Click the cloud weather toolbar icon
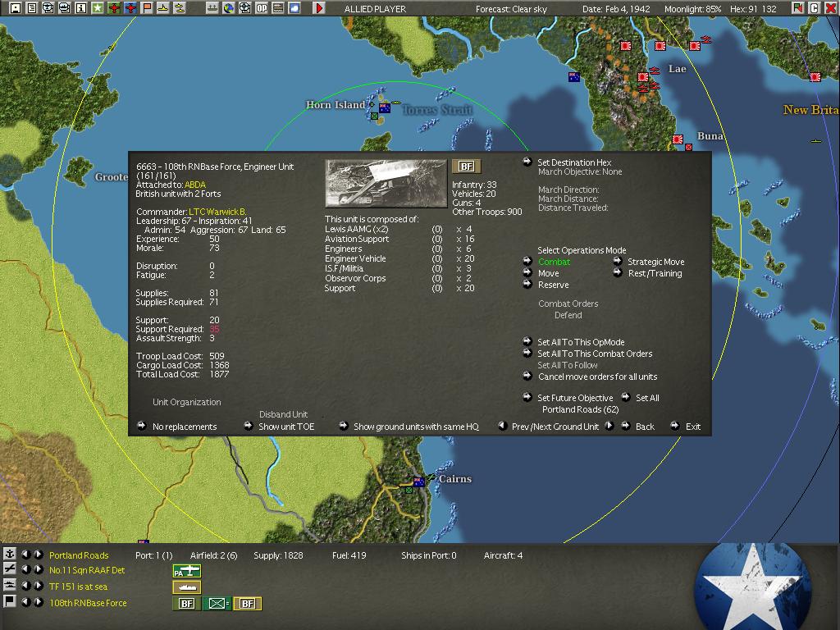Screen dimensions: 840x630 294,8
